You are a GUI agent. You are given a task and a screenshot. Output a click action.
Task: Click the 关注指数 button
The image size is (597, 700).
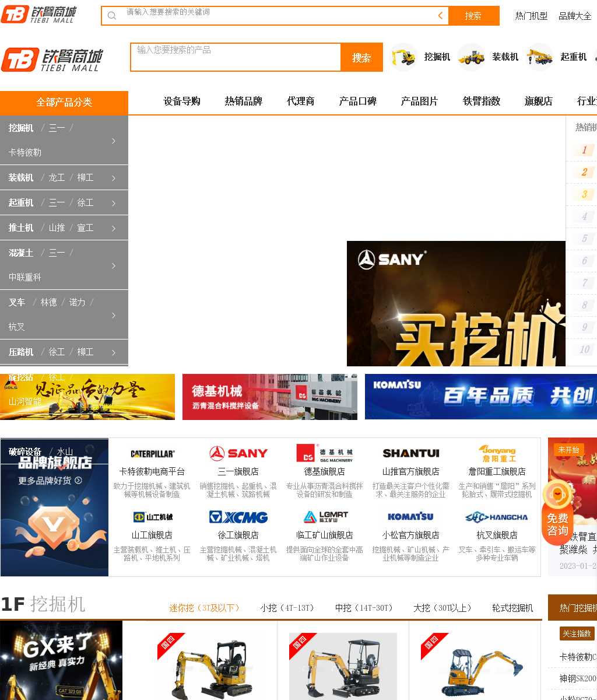point(577,633)
